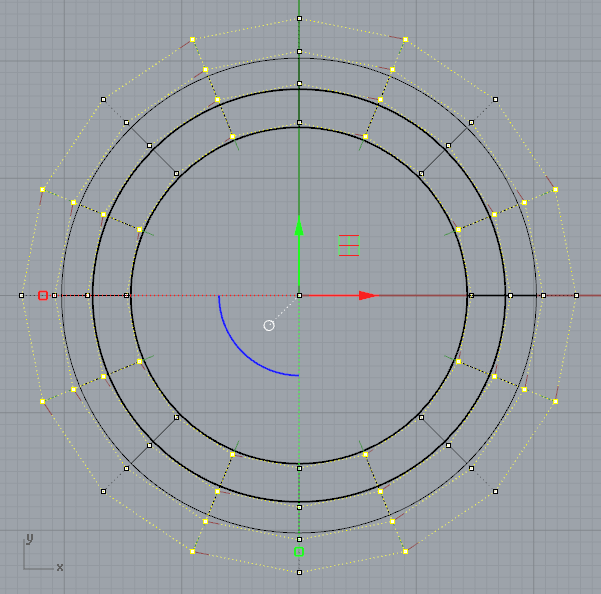Click the red-green planar move square handle
Image resolution: width=601 pixels, height=594 pixels.
tap(349, 245)
